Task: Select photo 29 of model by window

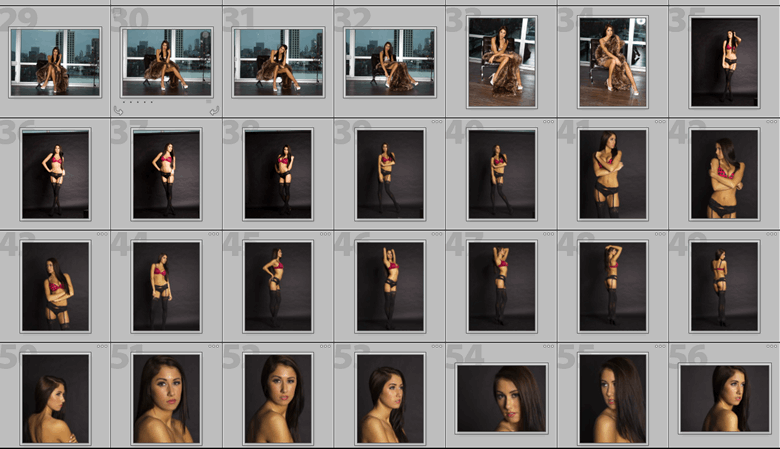Action: coord(55,62)
